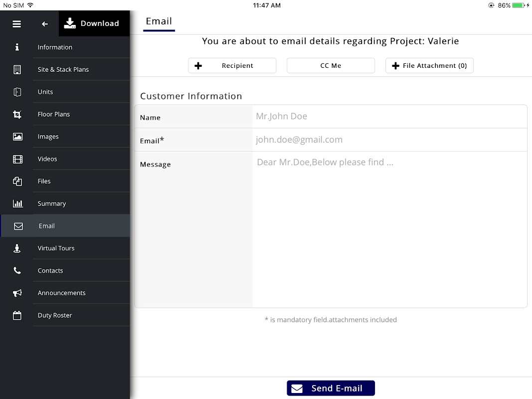Viewport: 532px width, 399px height.
Task: Tap the Duty Roster calendar icon
Action: (17, 315)
